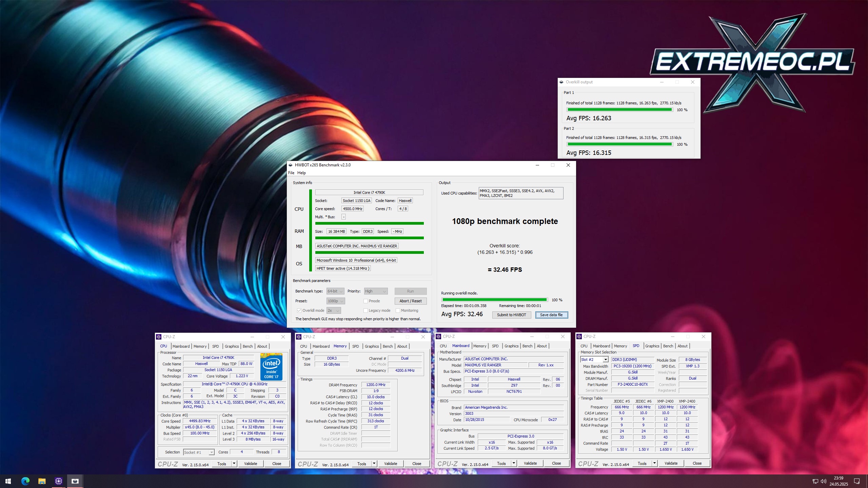Launch Microsoft Edge from taskbar
The width and height of the screenshot is (868, 488).
click(x=25, y=481)
